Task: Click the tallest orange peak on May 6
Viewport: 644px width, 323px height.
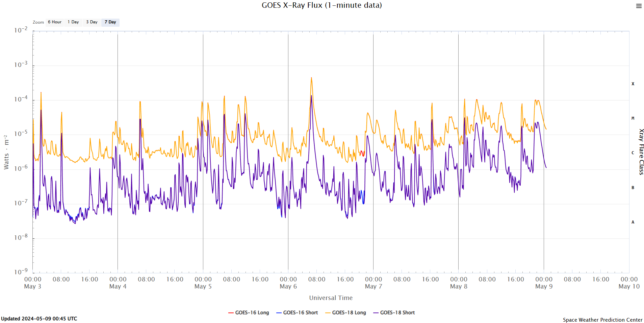Action: point(311,78)
